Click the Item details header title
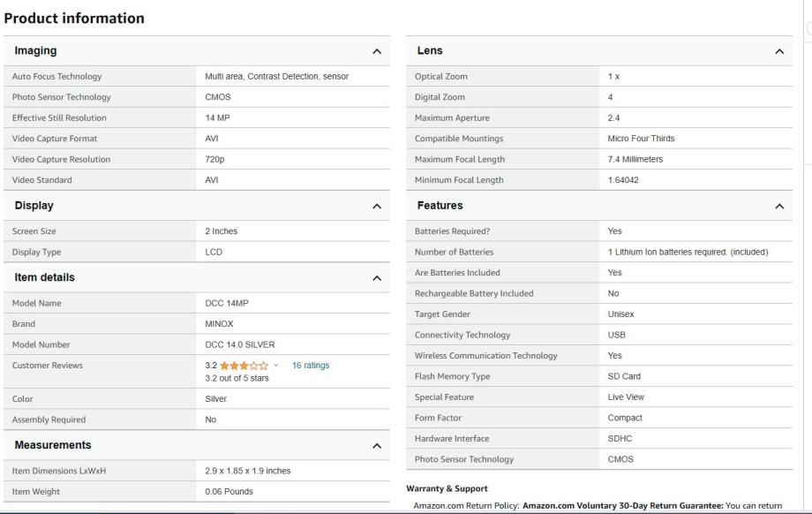 pos(44,278)
